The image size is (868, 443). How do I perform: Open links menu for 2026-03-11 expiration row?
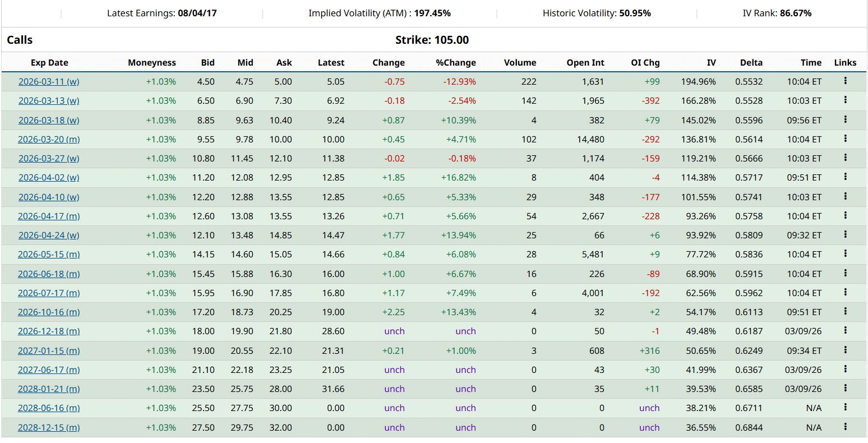click(845, 81)
